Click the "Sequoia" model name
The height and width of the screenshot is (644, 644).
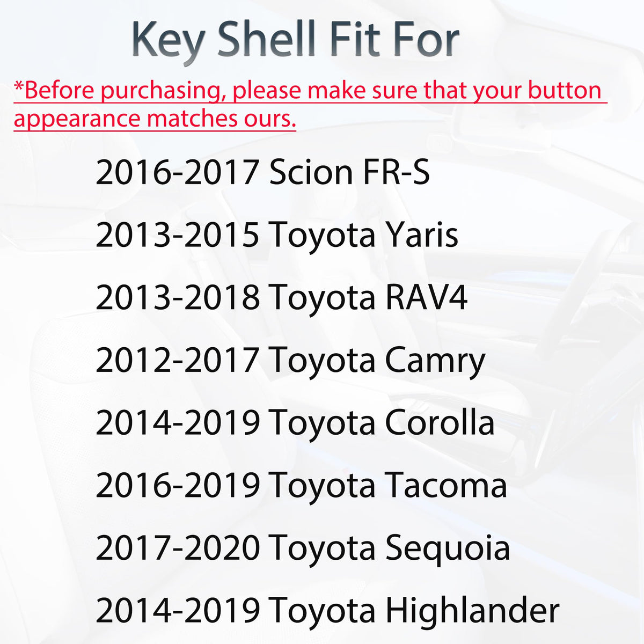[x=448, y=548]
